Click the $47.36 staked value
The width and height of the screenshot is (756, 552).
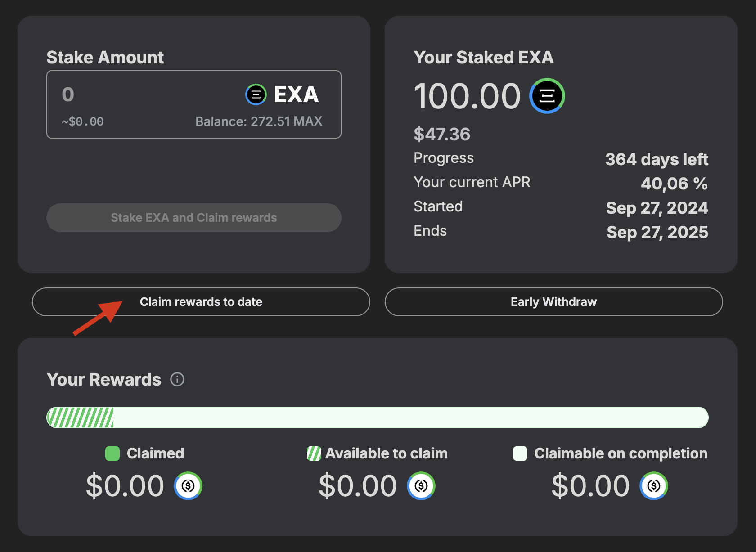pyautogui.click(x=442, y=134)
